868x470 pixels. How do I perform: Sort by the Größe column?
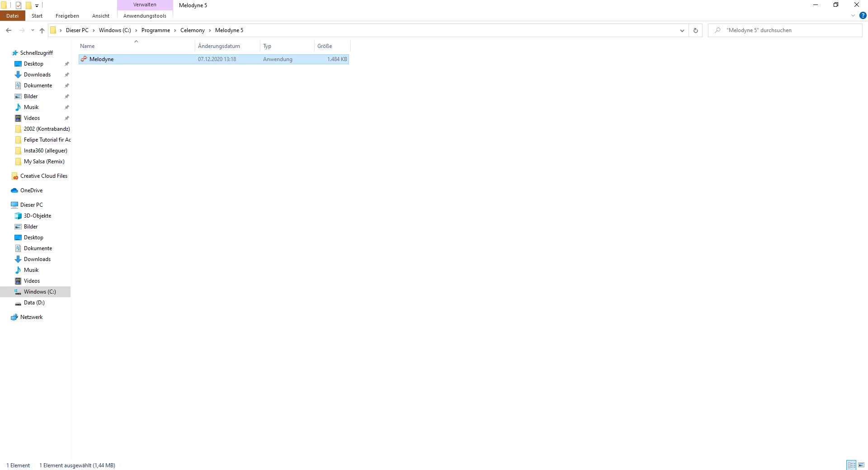click(332, 46)
